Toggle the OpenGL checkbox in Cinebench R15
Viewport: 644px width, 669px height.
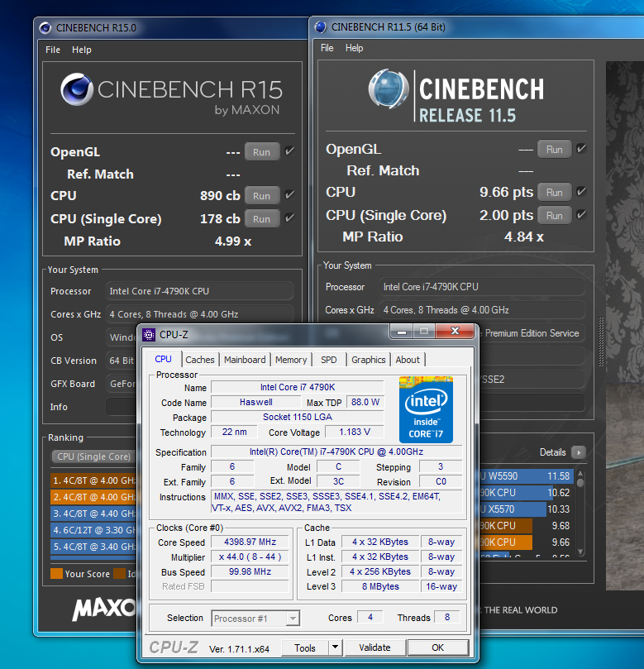click(289, 151)
